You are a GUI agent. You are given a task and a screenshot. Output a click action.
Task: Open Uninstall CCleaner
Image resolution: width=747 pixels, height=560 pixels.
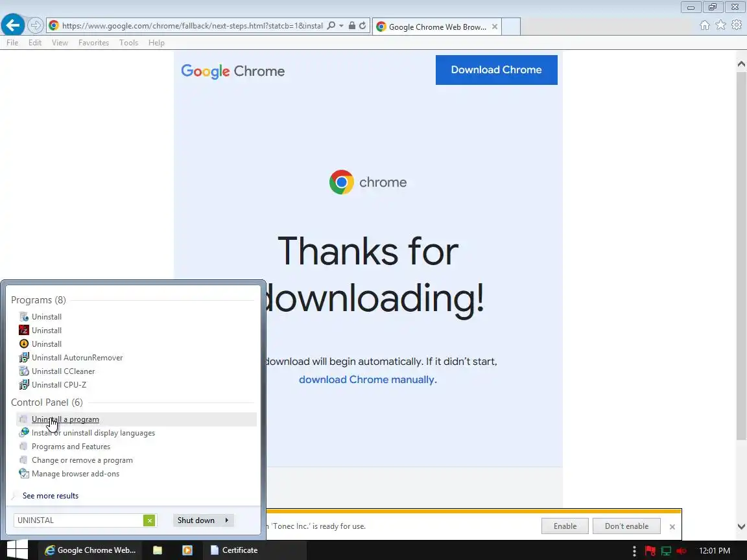(63, 371)
